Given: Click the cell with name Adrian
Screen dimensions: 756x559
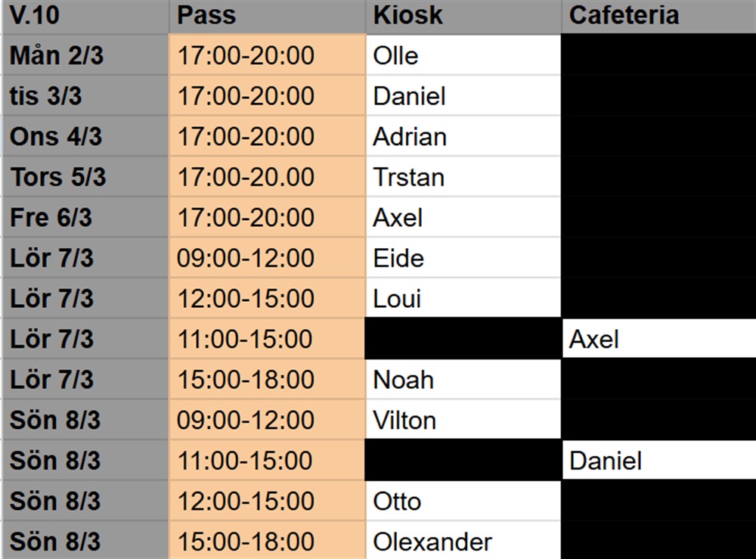Looking at the screenshot, I should point(463,137).
